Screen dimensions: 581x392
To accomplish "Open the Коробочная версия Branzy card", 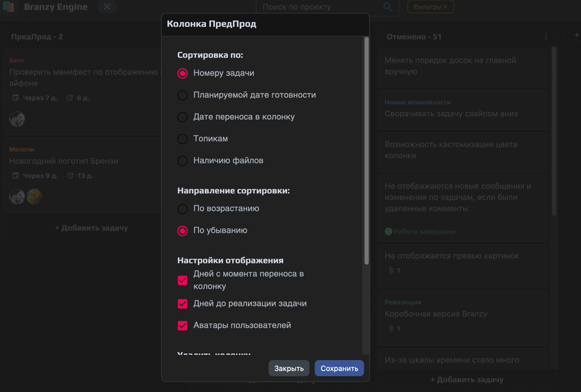I will coord(463,318).
